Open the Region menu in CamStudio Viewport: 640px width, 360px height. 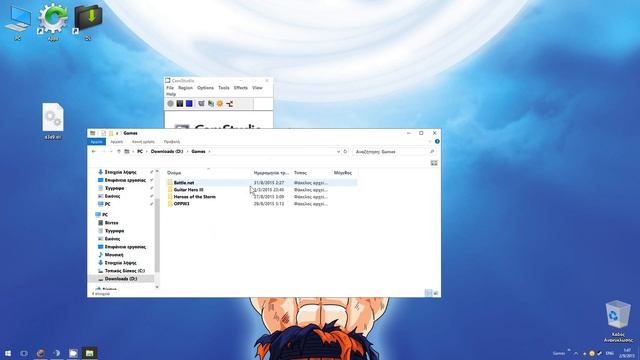coord(185,88)
